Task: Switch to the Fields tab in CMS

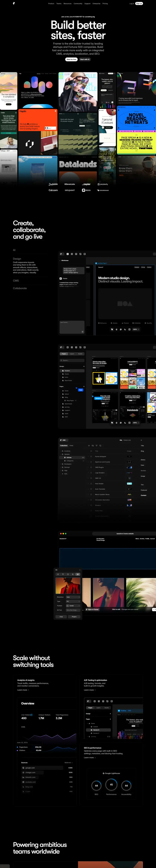Action: [x=71, y=445]
